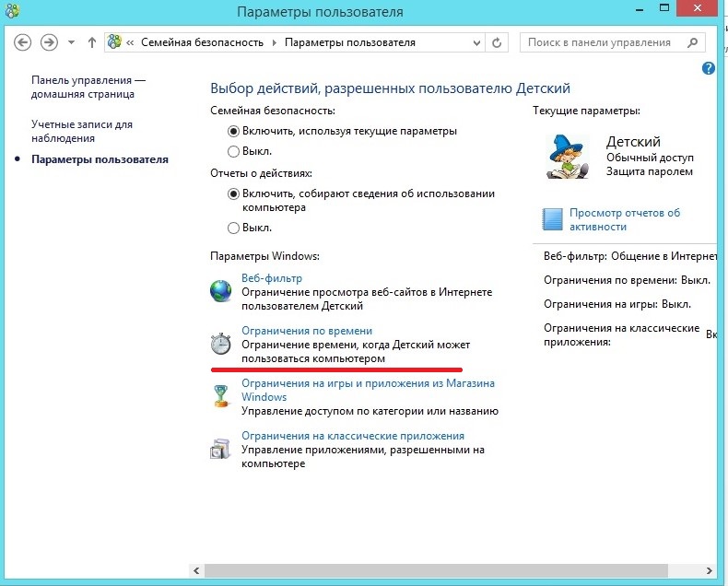The height and width of the screenshot is (586, 728).
Task: Select Параметры пользователя in left sidebar
Action: pos(100,159)
